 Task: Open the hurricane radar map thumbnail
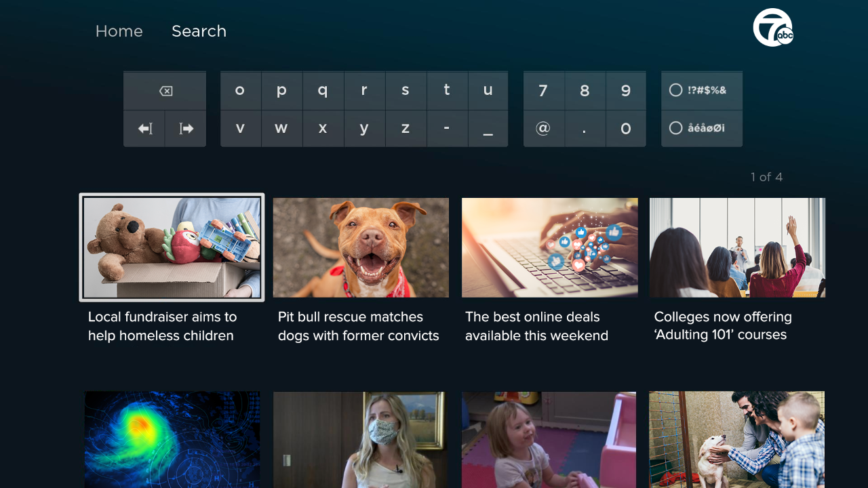pyautogui.click(x=172, y=439)
